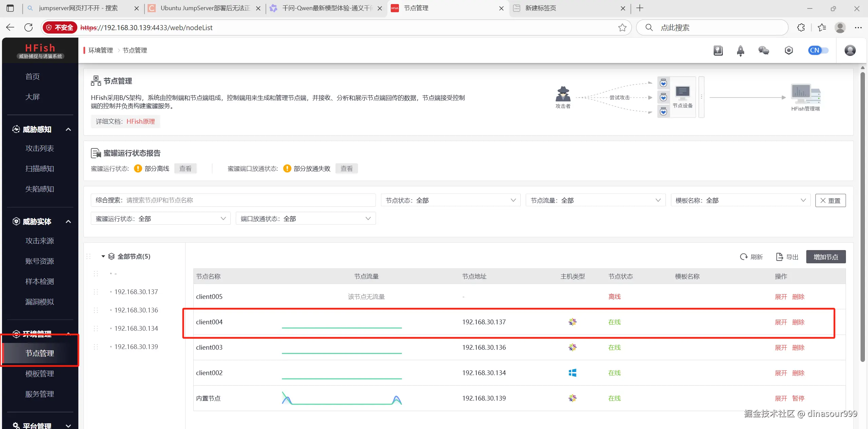Screen dimensions: 868x429
Task: Collapse the 全部节点(5) tree
Action: pyautogui.click(x=103, y=257)
